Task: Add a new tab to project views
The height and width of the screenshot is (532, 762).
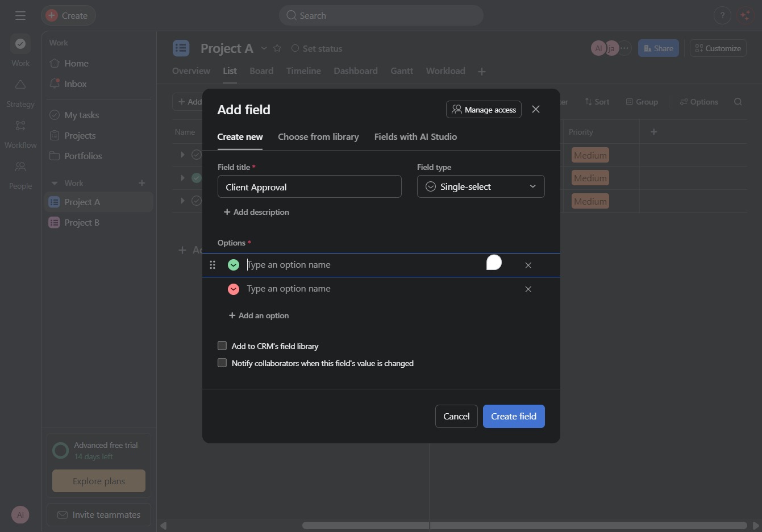Action: (482, 72)
